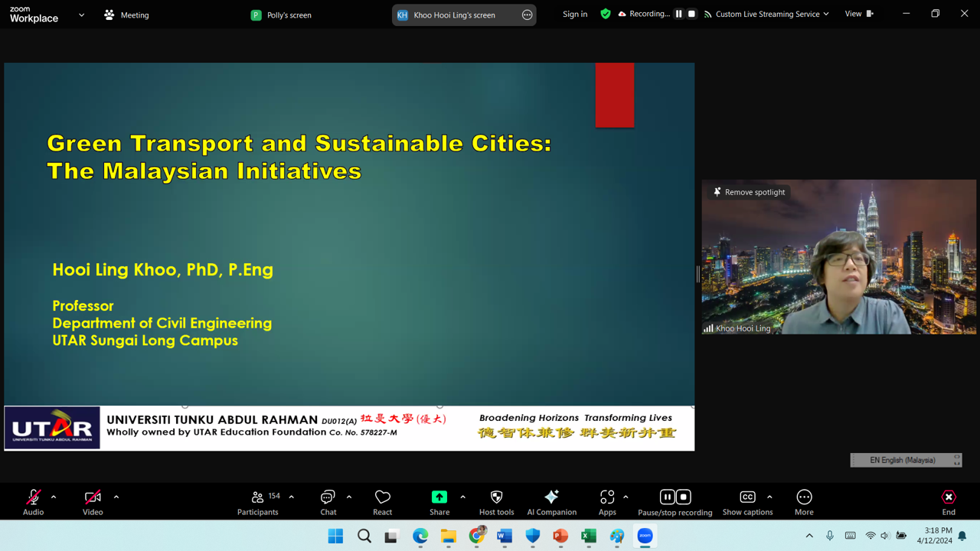This screenshot has height=551, width=980.
Task: Click the More options icon
Action: [x=804, y=502]
